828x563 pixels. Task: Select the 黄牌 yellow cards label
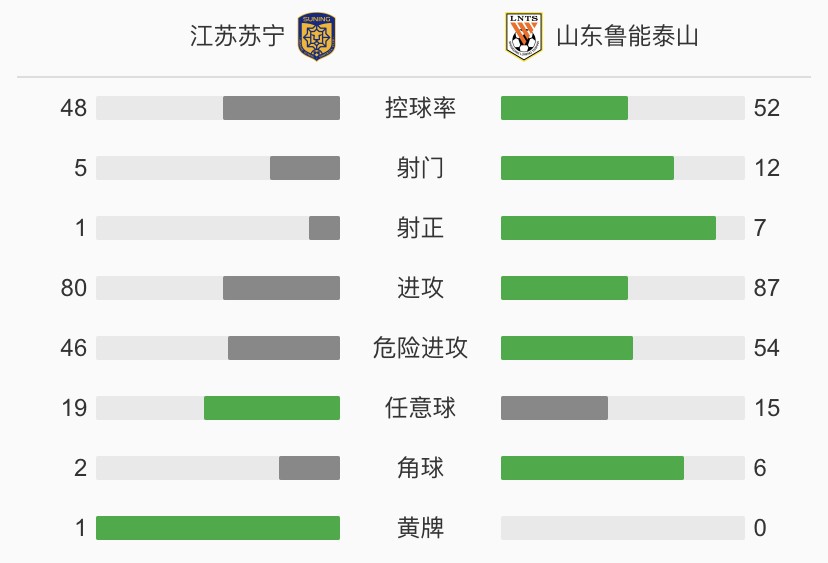(x=420, y=528)
